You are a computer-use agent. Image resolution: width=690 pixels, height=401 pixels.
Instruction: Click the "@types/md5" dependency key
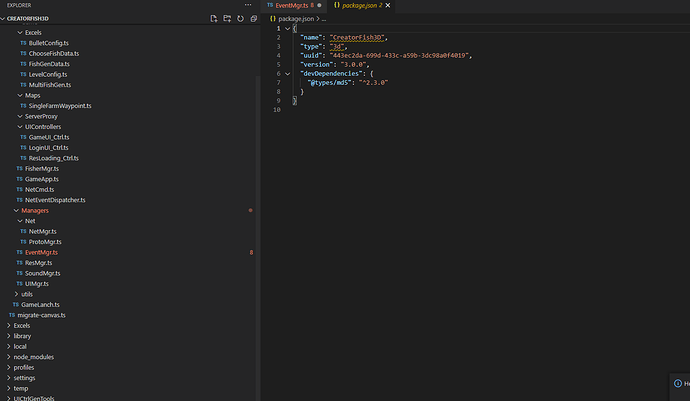click(330, 82)
